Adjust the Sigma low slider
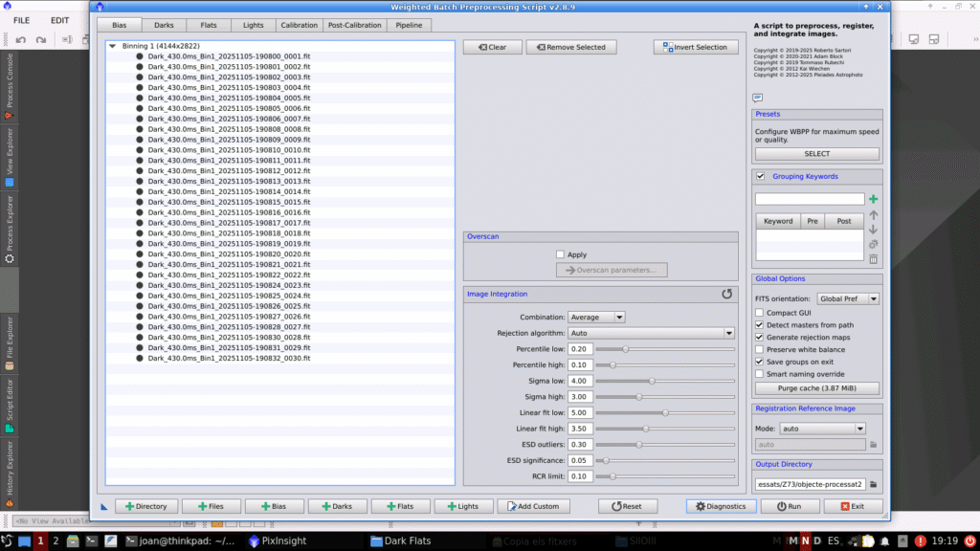980x551 pixels. 652,381
